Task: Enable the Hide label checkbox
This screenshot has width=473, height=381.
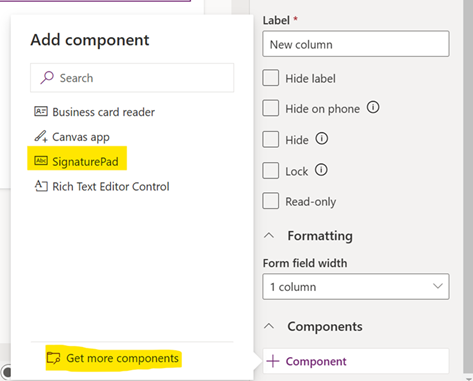Action: click(x=270, y=78)
